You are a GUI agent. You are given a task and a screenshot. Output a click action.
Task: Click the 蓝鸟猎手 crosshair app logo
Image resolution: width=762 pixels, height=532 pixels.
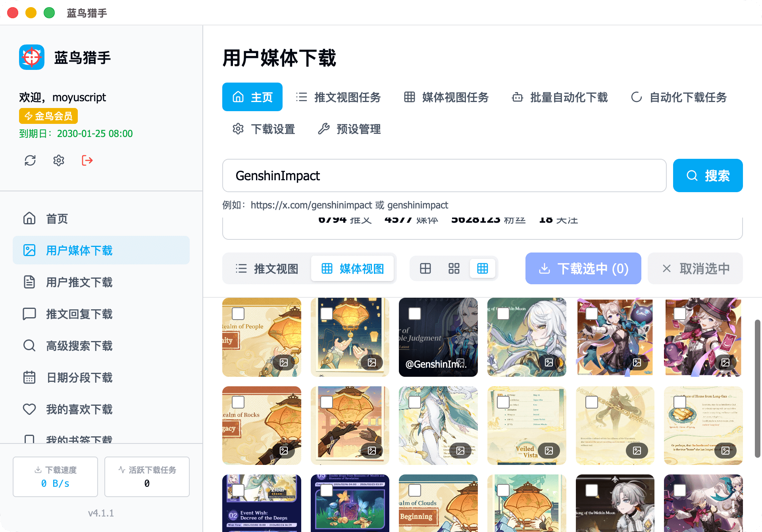pyautogui.click(x=32, y=58)
